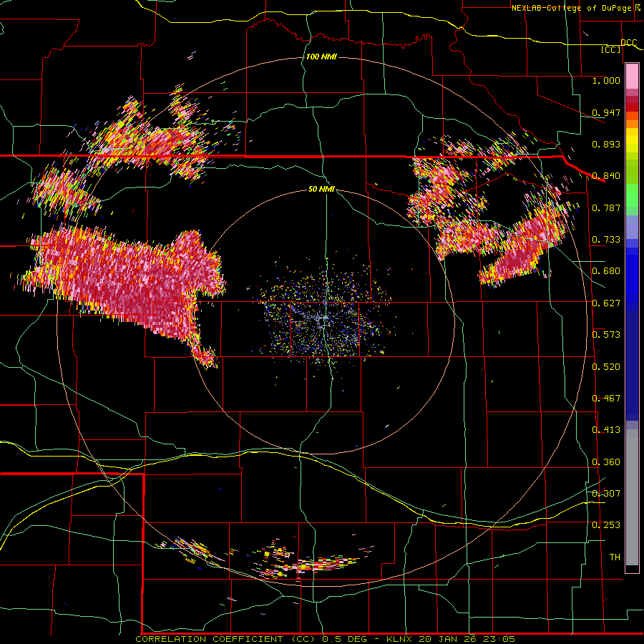Click the 50 NMI range ring label
644x644 pixels.
click(321, 190)
